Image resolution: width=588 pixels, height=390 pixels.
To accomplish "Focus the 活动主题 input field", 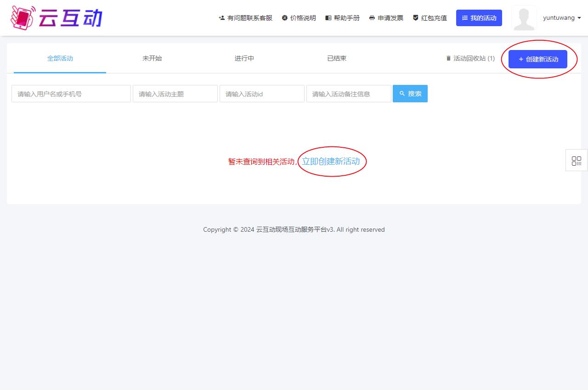I will point(175,94).
